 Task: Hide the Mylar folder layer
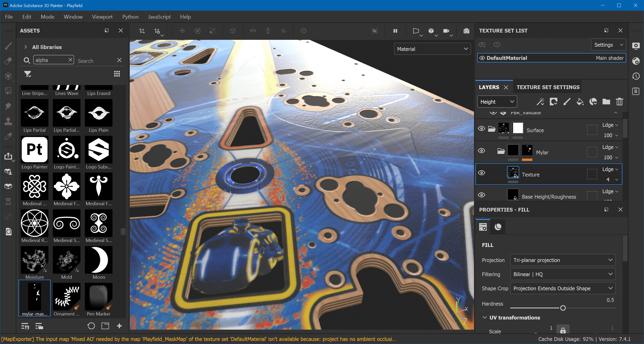click(x=482, y=151)
